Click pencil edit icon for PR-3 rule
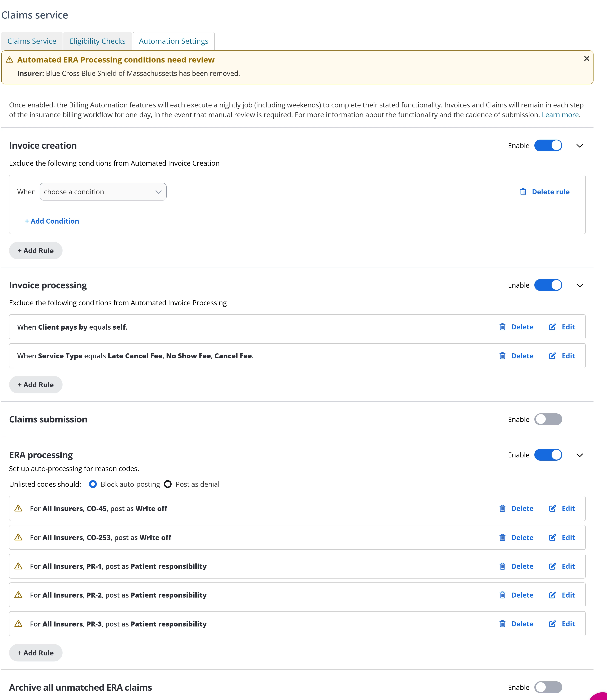This screenshot has height=700, width=607. pyautogui.click(x=552, y=624)
